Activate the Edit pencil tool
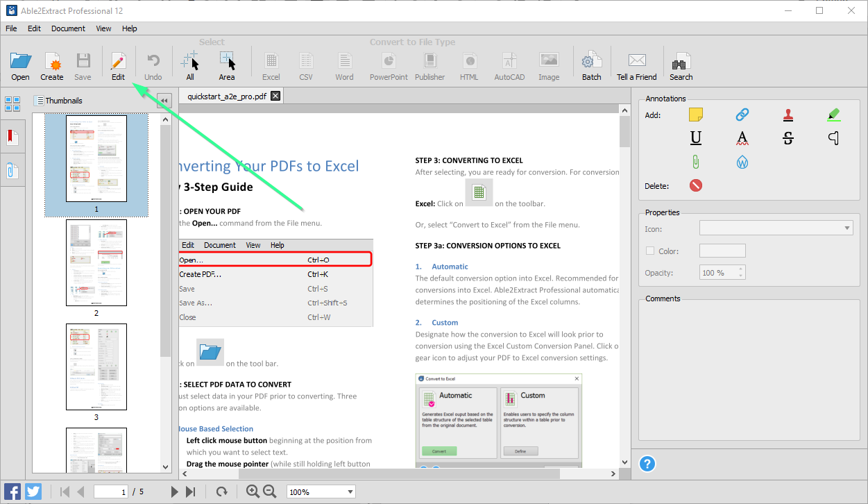 (118, 61)
